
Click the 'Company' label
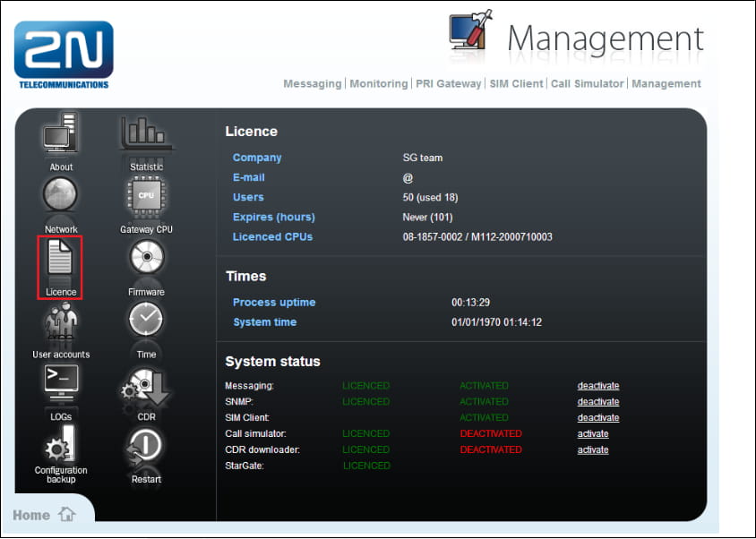coord(257,158)
